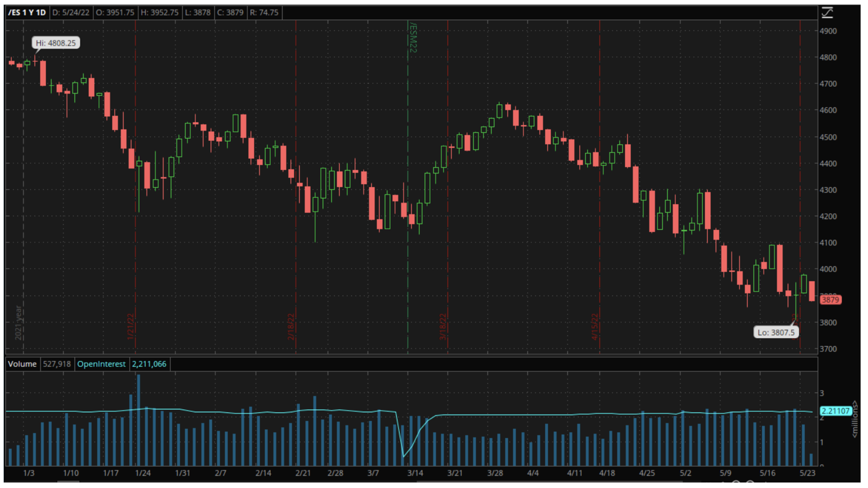This screenshot has height=488, width=868.
Task: Click the 4100 price axis label
Action: click(828, 243)
